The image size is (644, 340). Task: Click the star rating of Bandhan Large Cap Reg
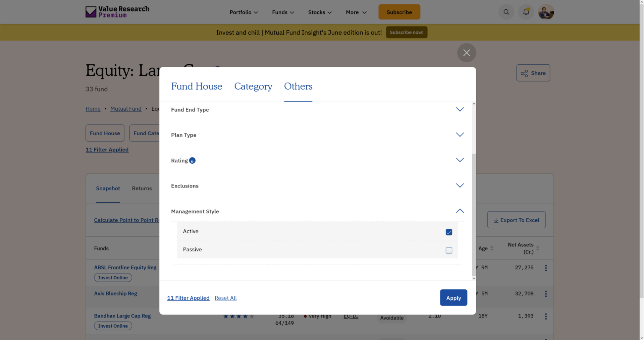238,316
